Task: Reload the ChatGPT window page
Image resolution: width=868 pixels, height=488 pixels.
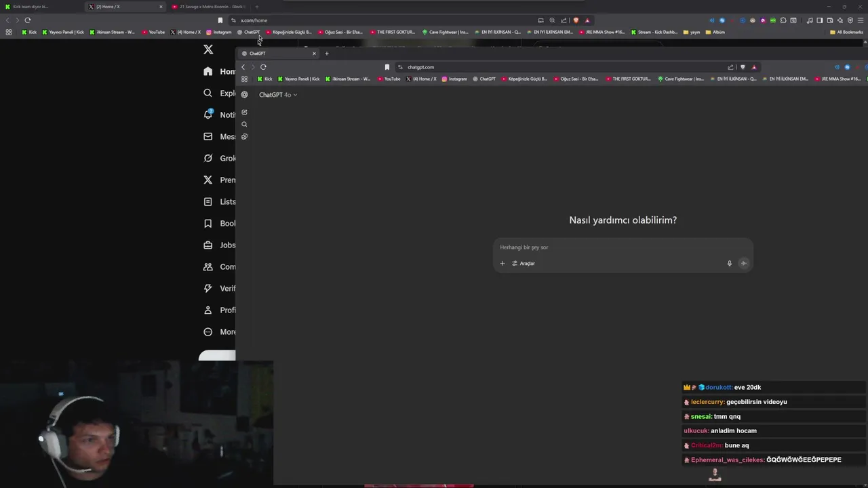Action: [263, 66]
